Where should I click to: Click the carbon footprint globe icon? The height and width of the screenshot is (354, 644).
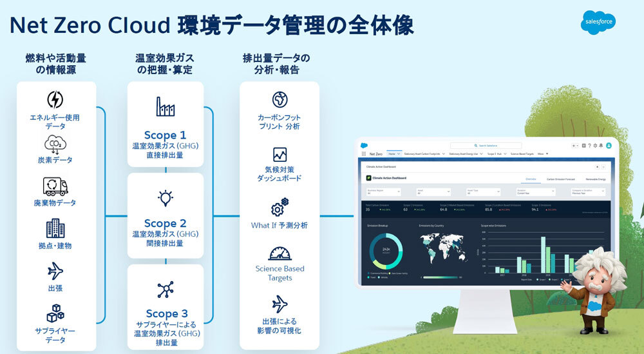click(279, 99)
